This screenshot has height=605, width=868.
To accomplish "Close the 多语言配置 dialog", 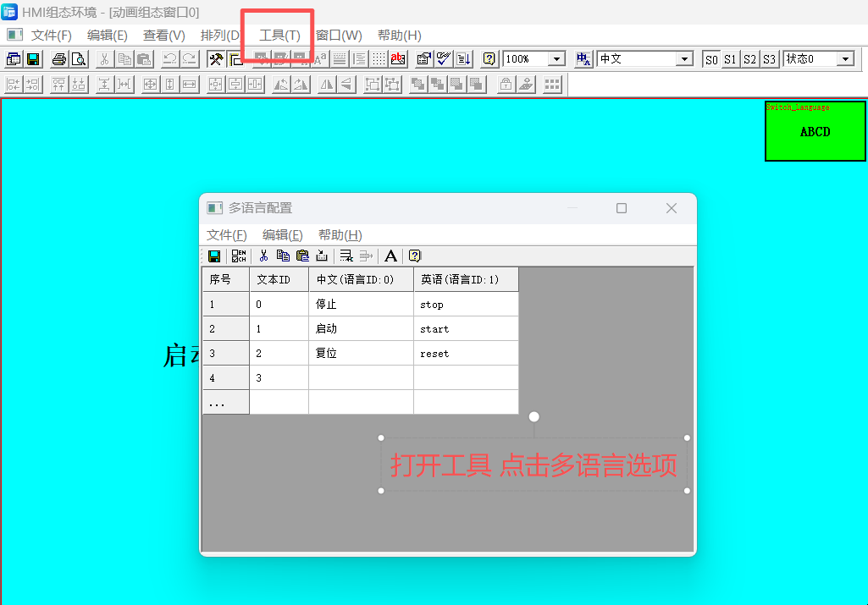I will pyautogui.click(x=672, y=208).
